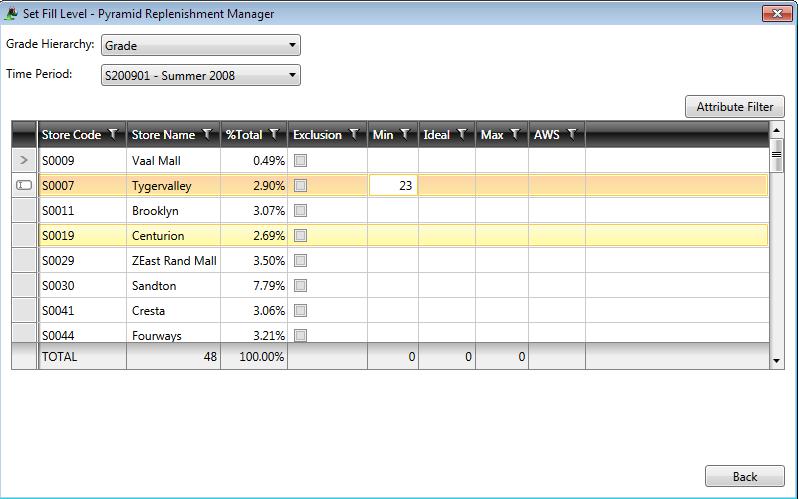Select the row header for Sandton
Image resolution: width=799 pixels, height=499 pixels.
click(x=23, y=285)
